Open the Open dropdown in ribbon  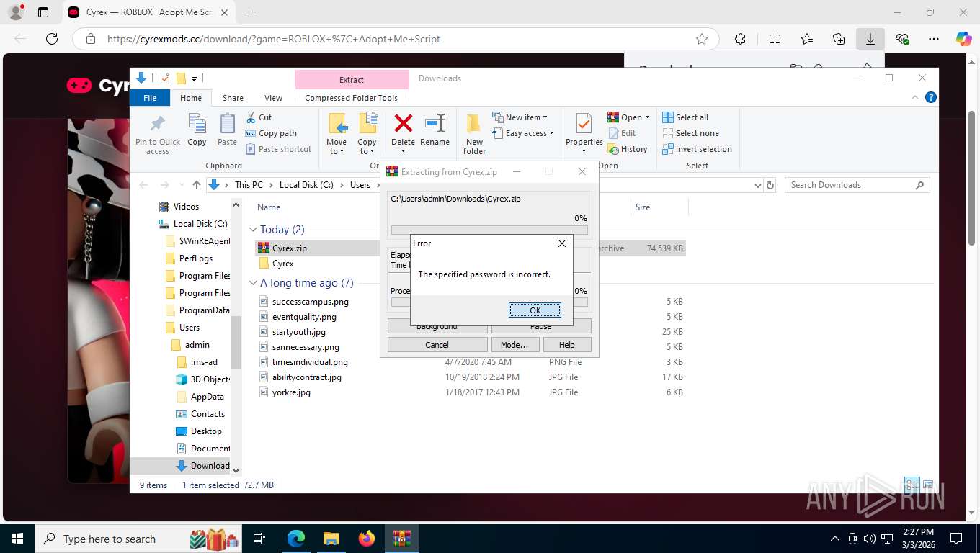pos(628,117)
